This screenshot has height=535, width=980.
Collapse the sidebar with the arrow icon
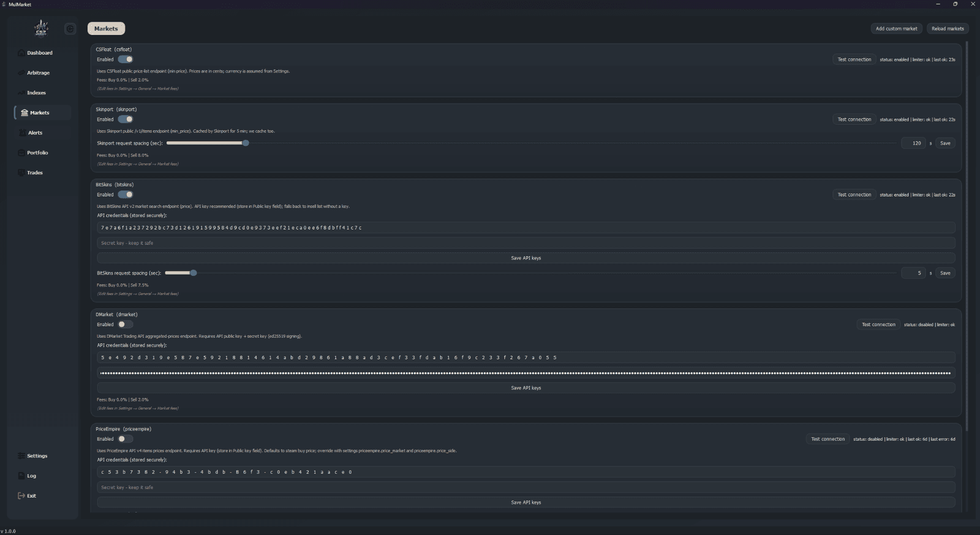70,29
